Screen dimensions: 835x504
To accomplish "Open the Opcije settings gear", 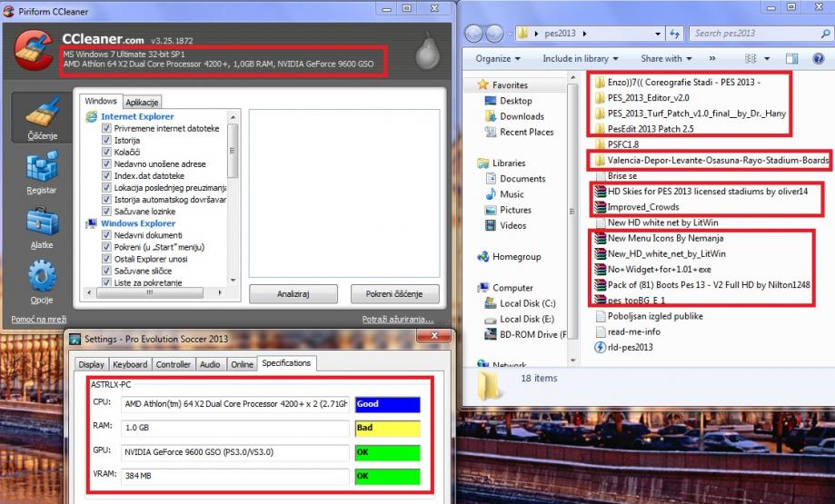I will point(41,279).
